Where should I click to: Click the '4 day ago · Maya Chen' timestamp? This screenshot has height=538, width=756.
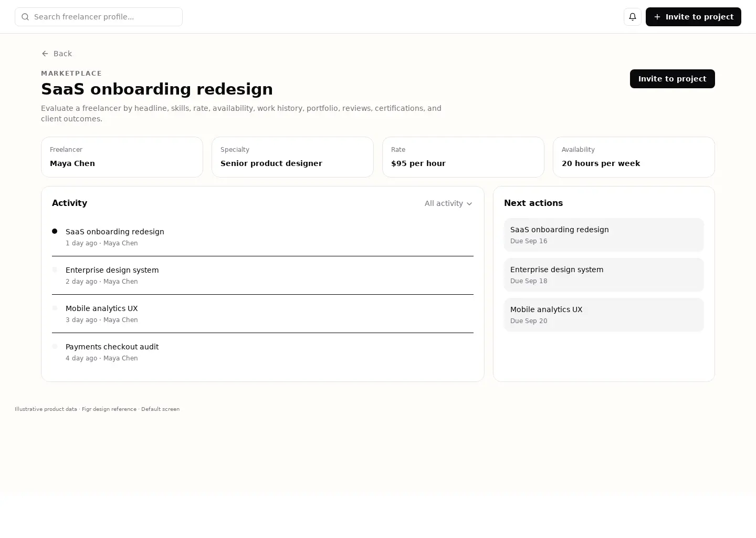[x=102, y=358]
